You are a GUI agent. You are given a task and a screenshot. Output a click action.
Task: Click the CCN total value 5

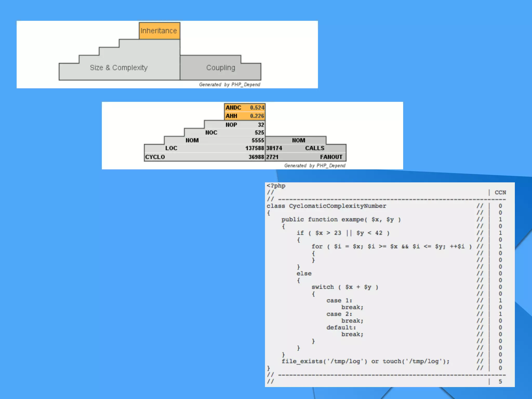click(500, 382)
